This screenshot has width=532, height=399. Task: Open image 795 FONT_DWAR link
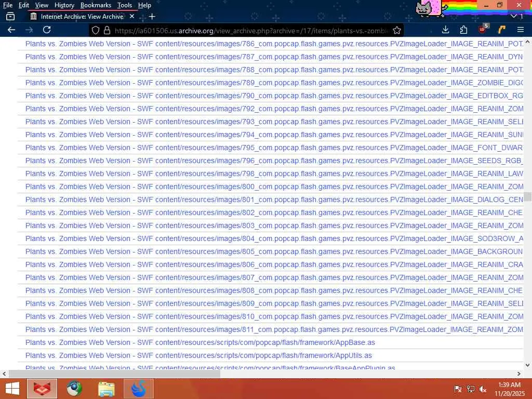click(274, 148)
